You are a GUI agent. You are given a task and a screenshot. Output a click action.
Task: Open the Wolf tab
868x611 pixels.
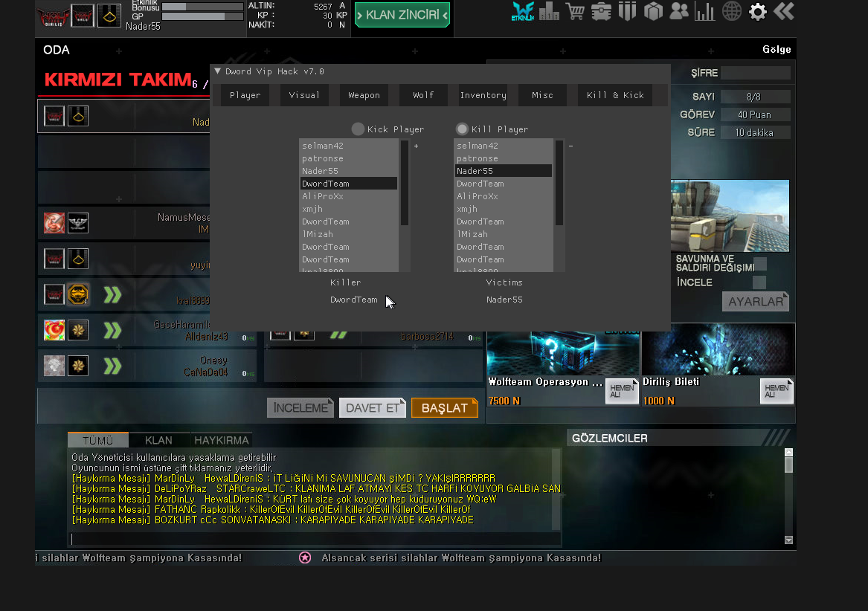click(423, 95)
